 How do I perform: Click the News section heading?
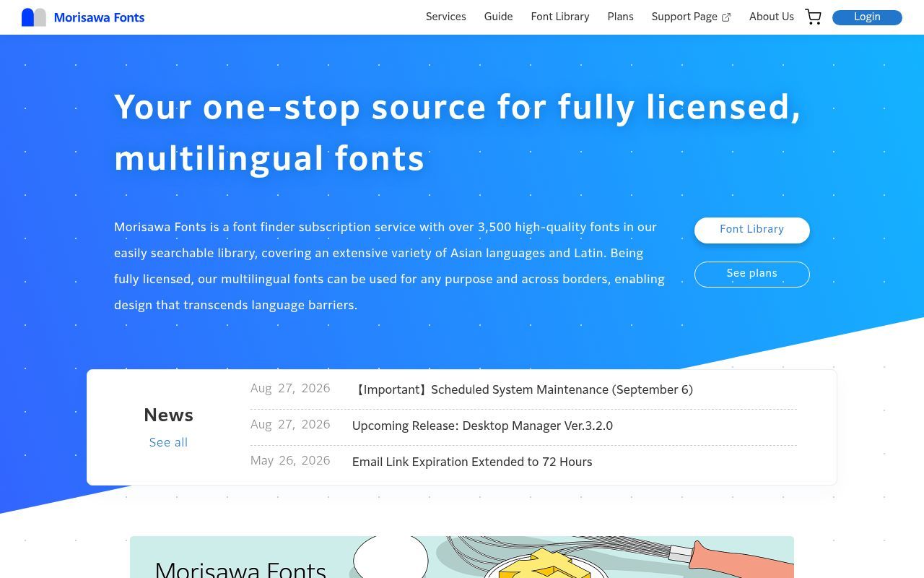click(168, 415)
